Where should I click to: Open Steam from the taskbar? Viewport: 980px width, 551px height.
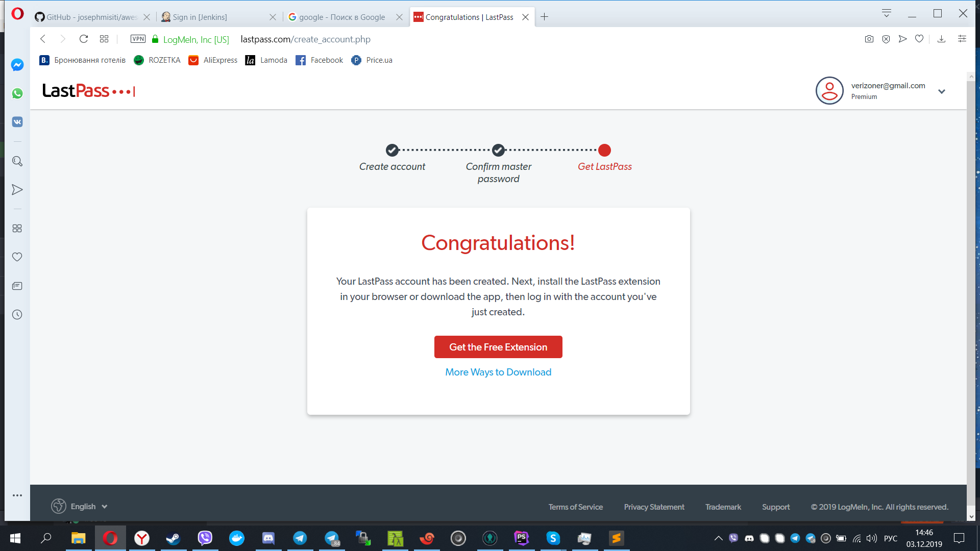(173, 538)
